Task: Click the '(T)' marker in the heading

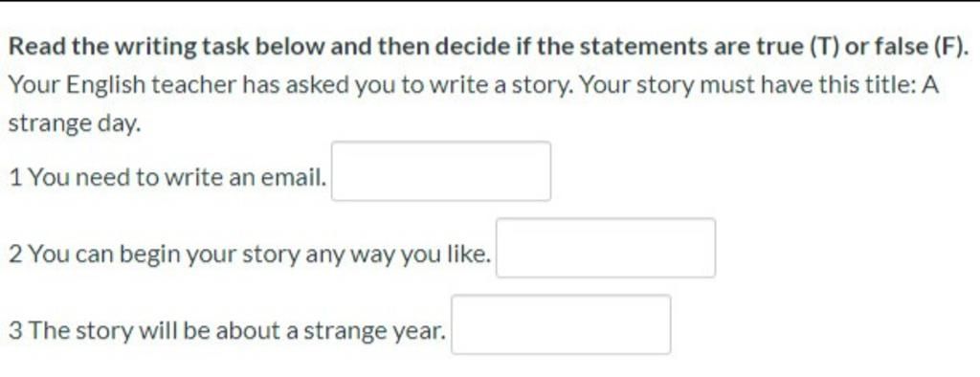Action: [x=825, y=47]
